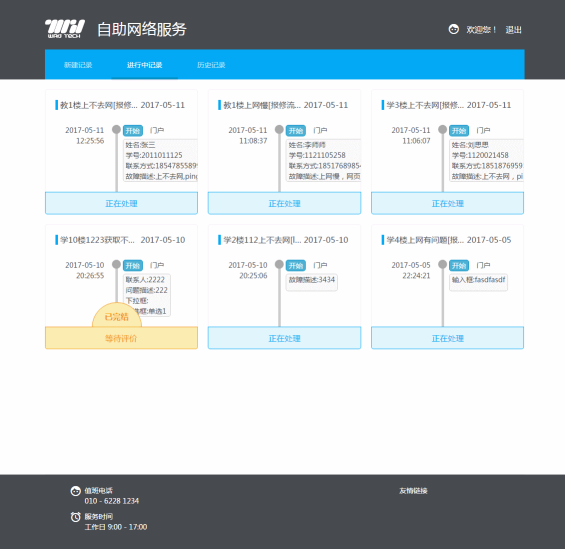Click the timeline dot dated 2017-05-10 20:25:06
This screenshot has height=549, width=565.
click(279, 264)
